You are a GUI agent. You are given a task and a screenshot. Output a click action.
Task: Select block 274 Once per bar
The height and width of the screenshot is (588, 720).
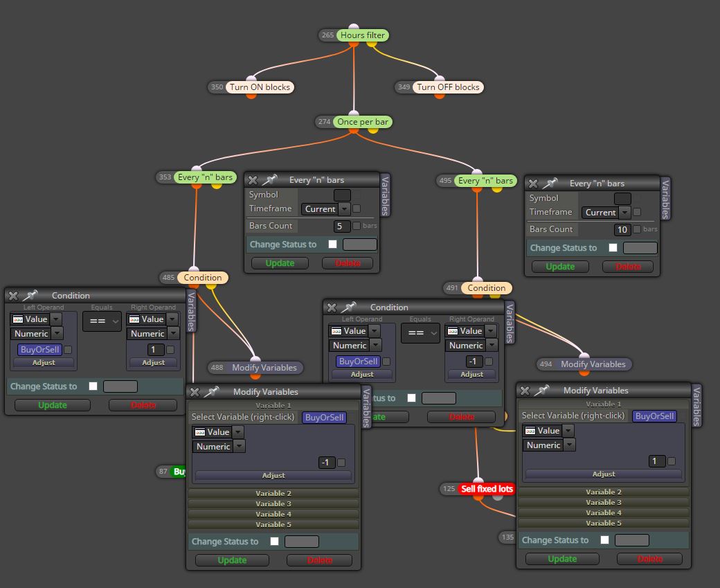(x=363, y=122)
